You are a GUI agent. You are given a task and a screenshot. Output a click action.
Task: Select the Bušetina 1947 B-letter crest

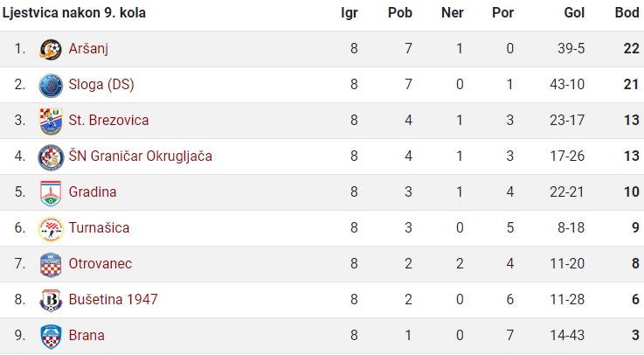click(51, 301)
